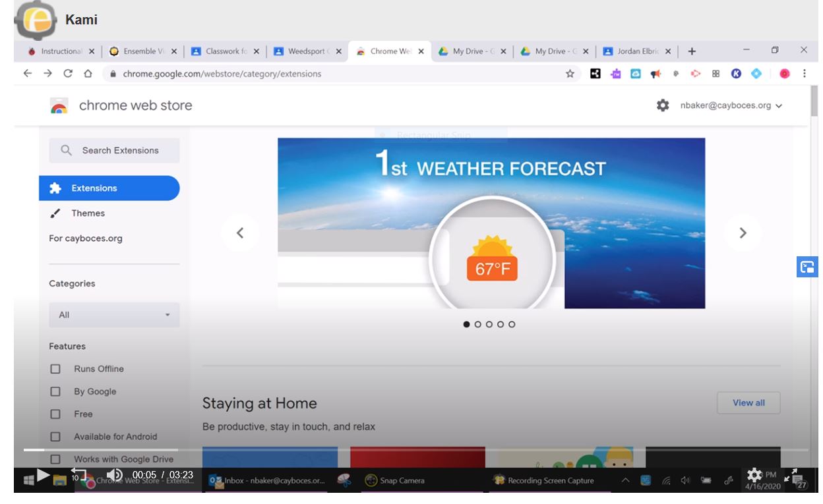Click the blue diamond extension icon
This screenshot has width=823, height=504.
pyautogui.click(x=756, y=74)
